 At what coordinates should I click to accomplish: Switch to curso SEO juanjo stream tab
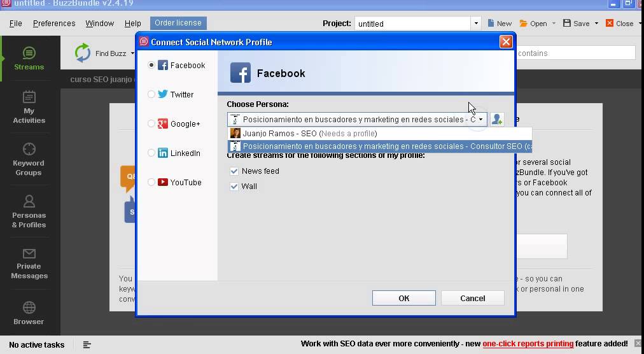pyautogui.click(x=101, y=79)
